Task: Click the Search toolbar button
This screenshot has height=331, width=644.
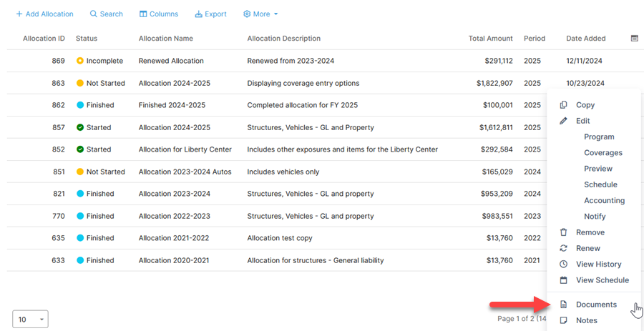Action: 106,14
